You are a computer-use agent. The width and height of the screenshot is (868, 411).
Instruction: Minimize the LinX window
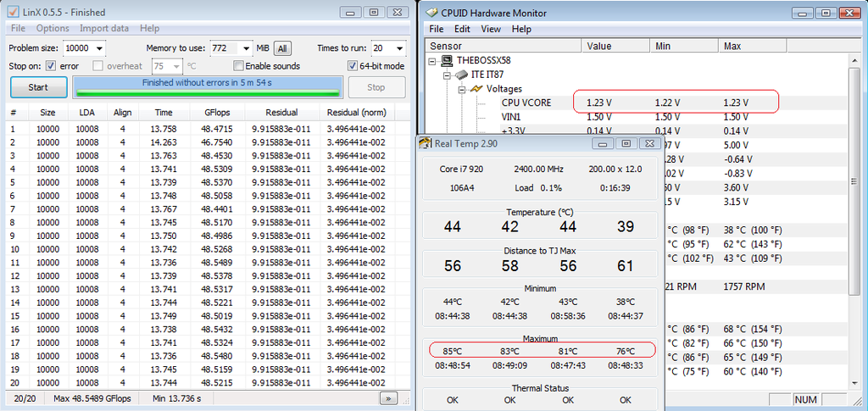[x=351, y=12]
